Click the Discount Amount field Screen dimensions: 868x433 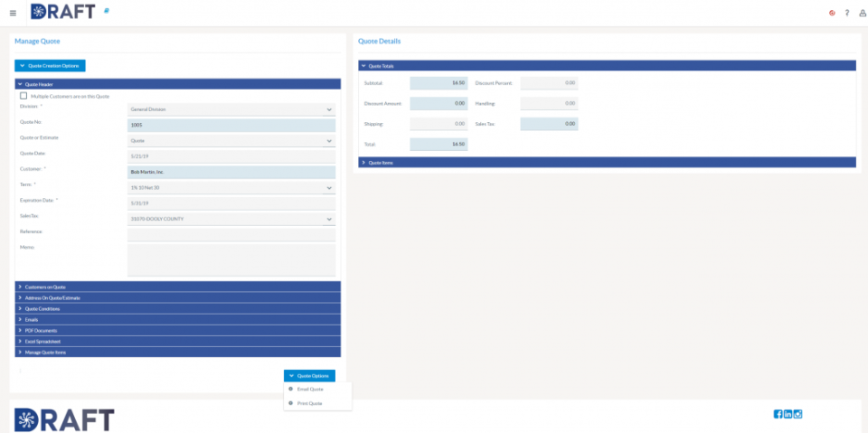coord(439,104)
